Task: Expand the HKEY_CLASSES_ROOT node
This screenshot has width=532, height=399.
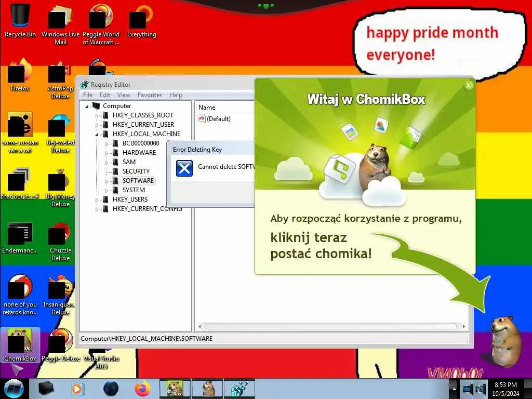Action: 97,116
